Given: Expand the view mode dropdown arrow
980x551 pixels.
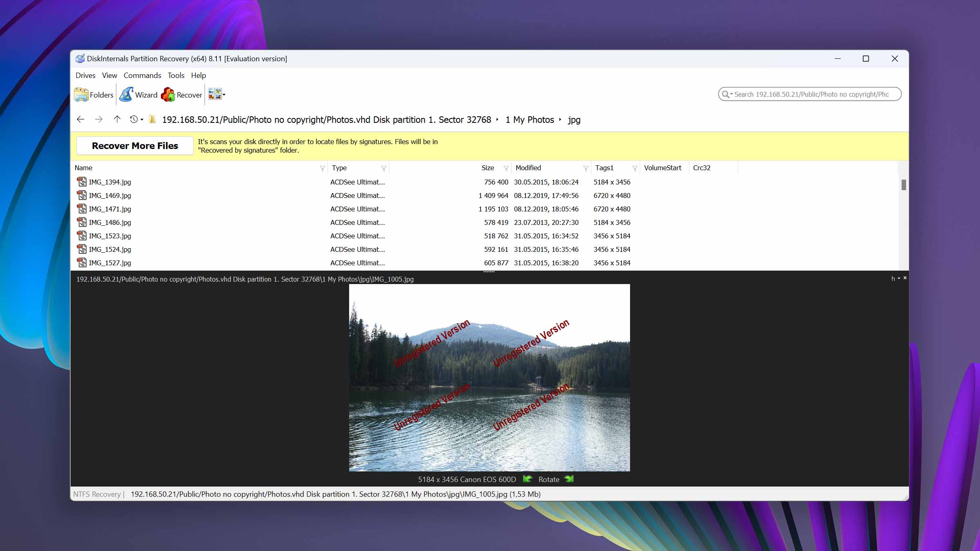Looking at the screenshot, I should 224,95.
